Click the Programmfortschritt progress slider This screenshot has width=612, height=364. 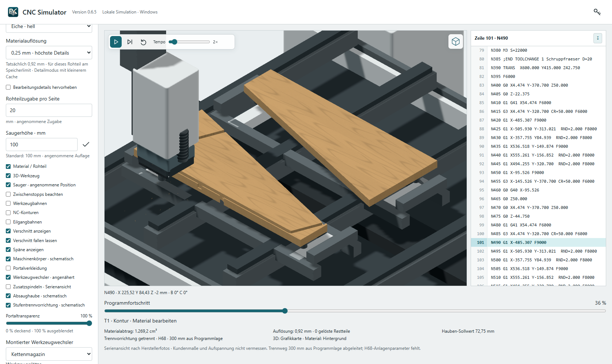[x=355, y=311]
